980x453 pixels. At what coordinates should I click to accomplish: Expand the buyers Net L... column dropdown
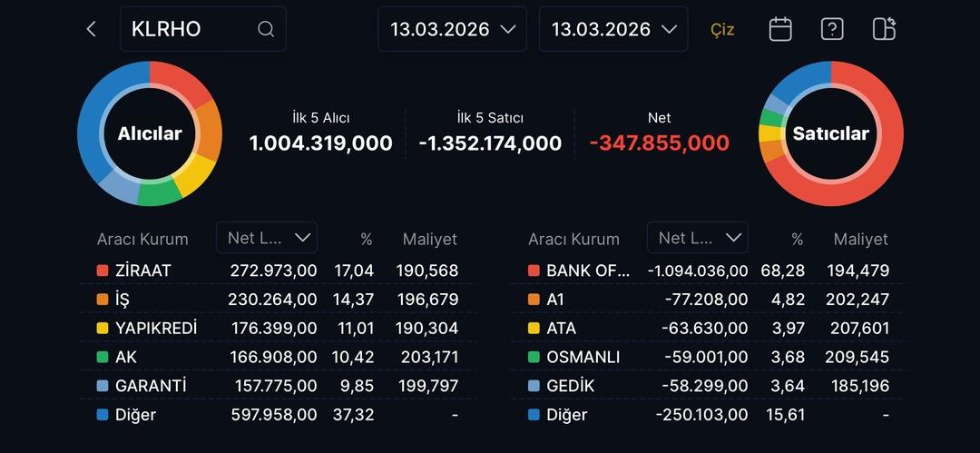pyautogui.click(x=267, y=238)
